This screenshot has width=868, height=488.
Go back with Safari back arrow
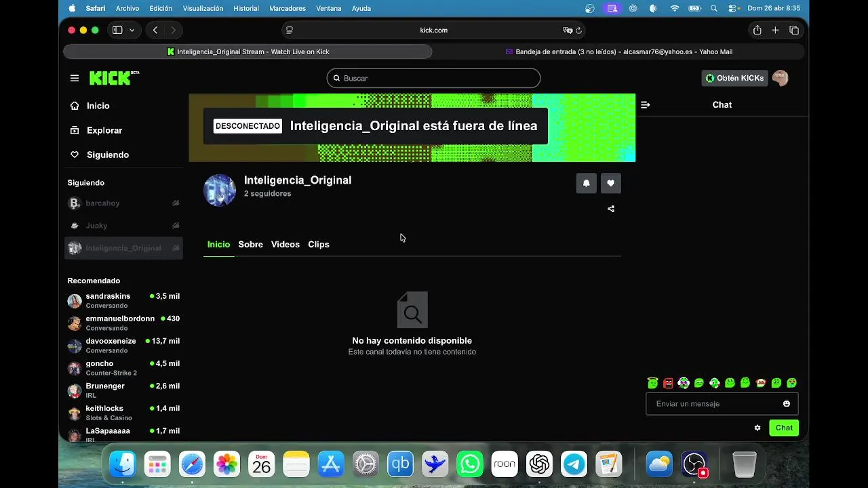[155, 30]
